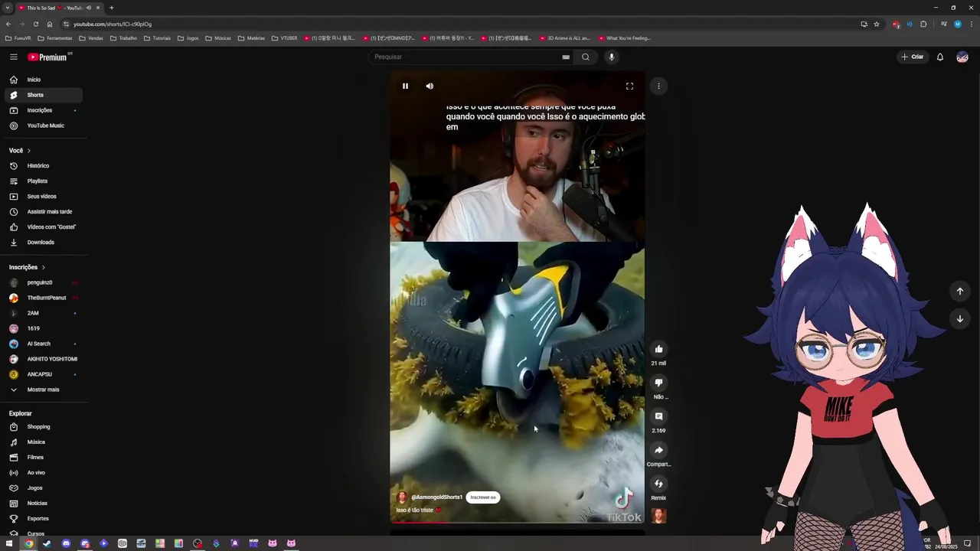Mute the Short's volume

(x=430, y=86)
